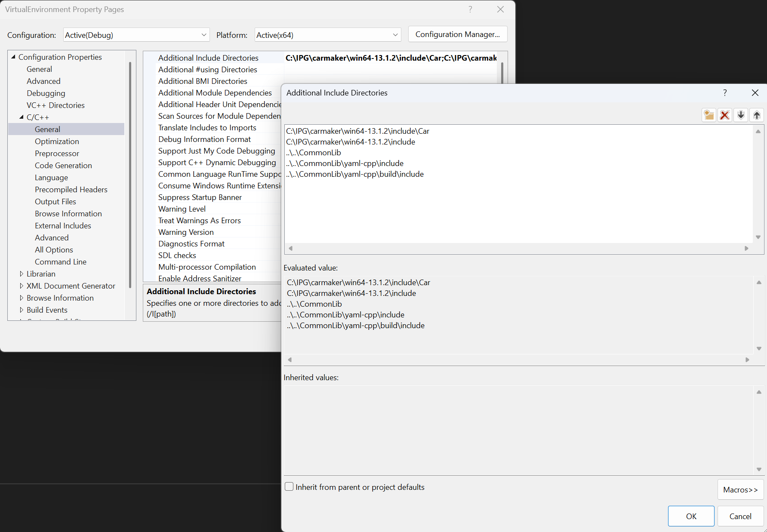Viewport: 767px width, 532px height.
Task: Click down arrow of the Inherited values scrollbar
Action: pos(759,469)
